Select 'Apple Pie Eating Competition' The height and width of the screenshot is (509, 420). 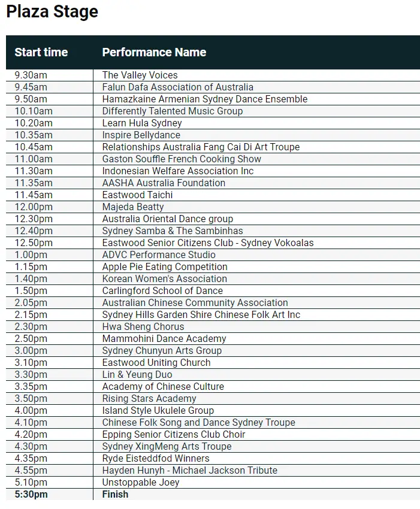pos(165,267)
